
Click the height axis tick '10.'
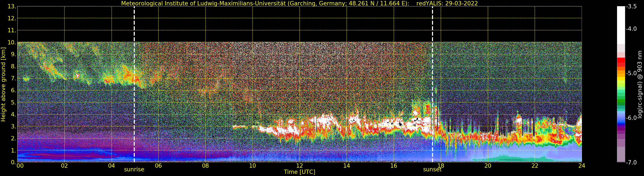tap(12, 43)
